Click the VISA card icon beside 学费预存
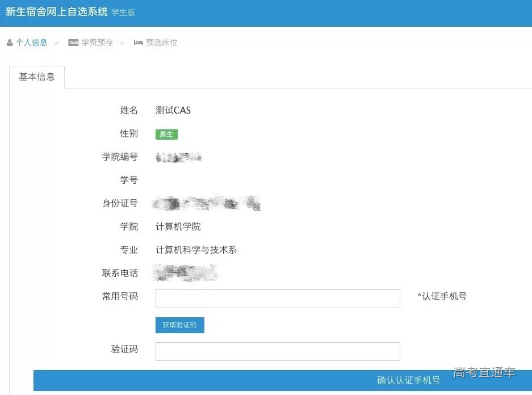The image size is (532, 395). 73,43
